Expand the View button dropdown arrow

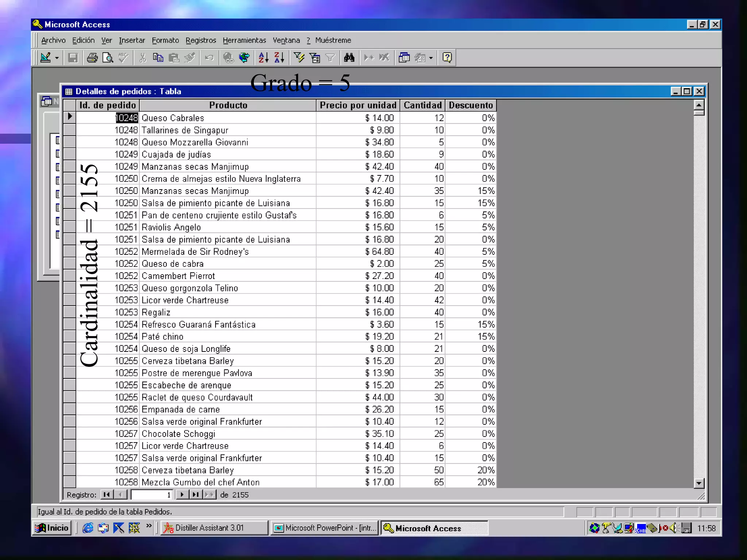point(57,58)
